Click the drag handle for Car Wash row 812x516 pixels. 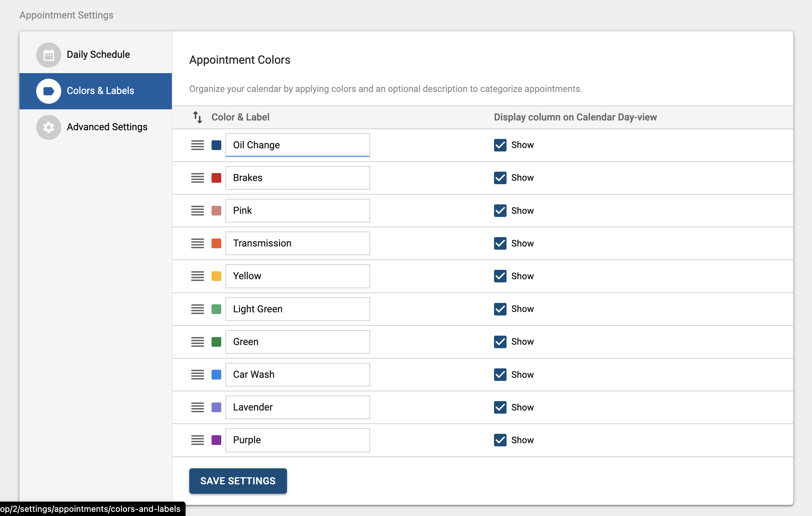(x=198, y=375)
